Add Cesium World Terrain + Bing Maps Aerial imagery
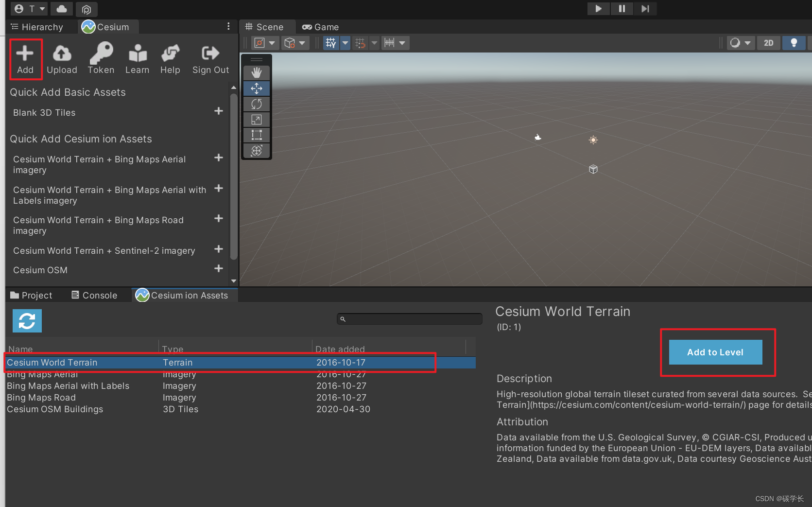 point(219,158)
